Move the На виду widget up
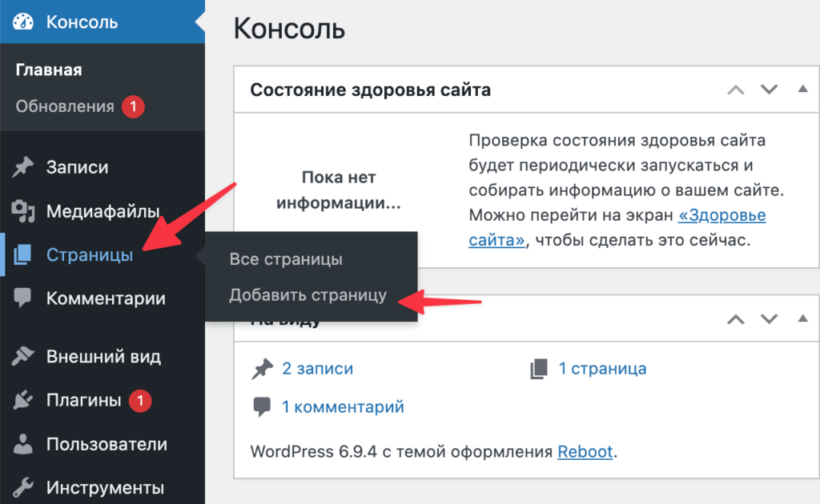Image resolution: width=820 pixels, height=504 pixels. 736,319
